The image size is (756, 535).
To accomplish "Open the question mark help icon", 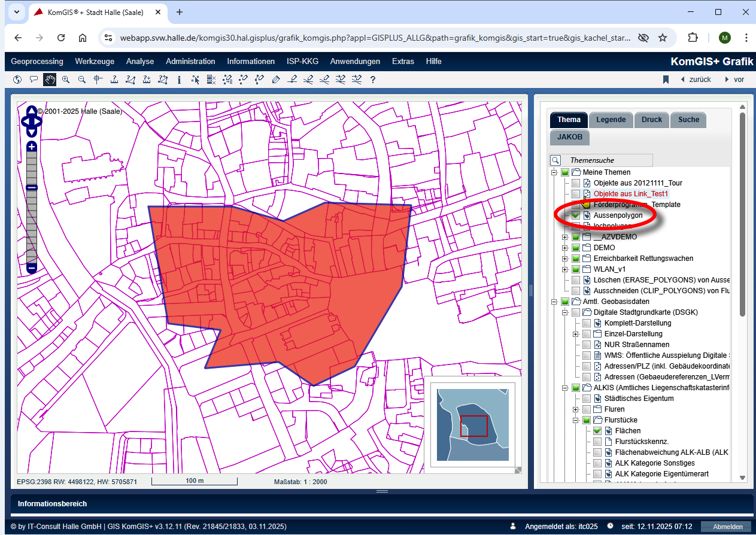I will [x=373, y=80].
